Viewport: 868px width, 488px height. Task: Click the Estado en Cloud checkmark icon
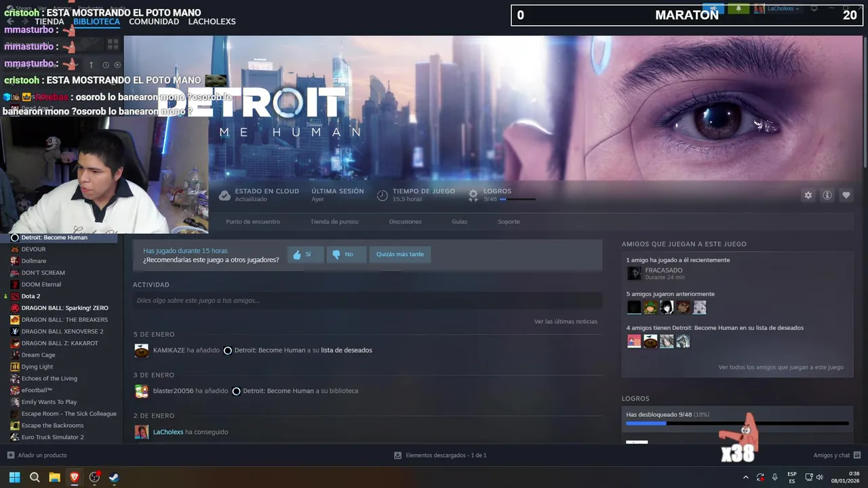(x=224, y=195)
